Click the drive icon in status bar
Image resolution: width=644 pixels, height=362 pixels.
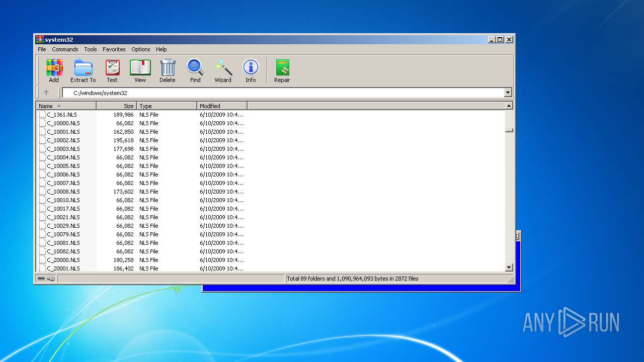[x=41, y=279]
